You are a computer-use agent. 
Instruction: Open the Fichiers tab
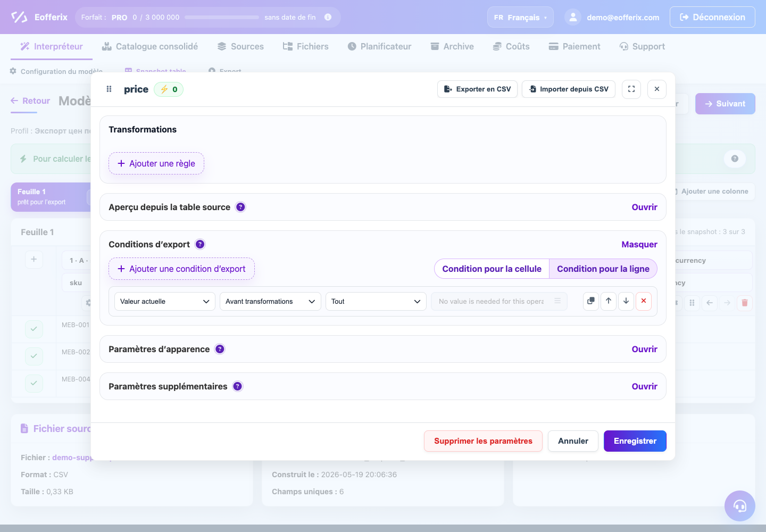click(306, 46)
